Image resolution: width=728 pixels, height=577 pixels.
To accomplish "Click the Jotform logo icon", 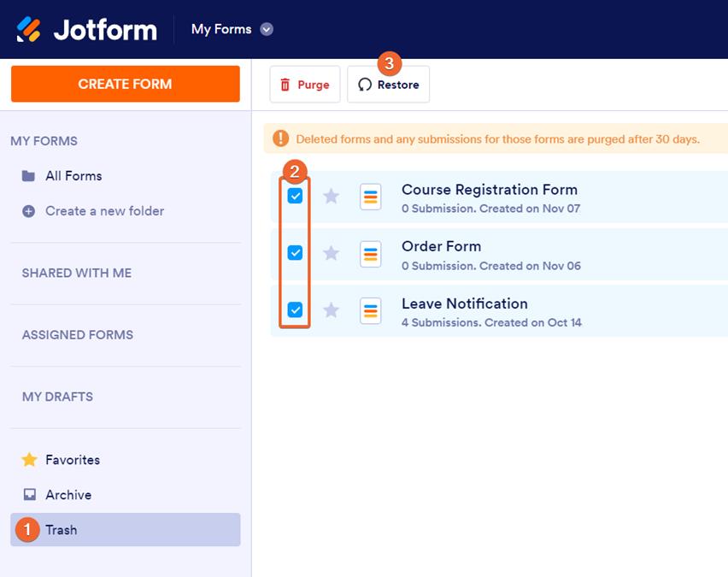I will click(28, 29).
